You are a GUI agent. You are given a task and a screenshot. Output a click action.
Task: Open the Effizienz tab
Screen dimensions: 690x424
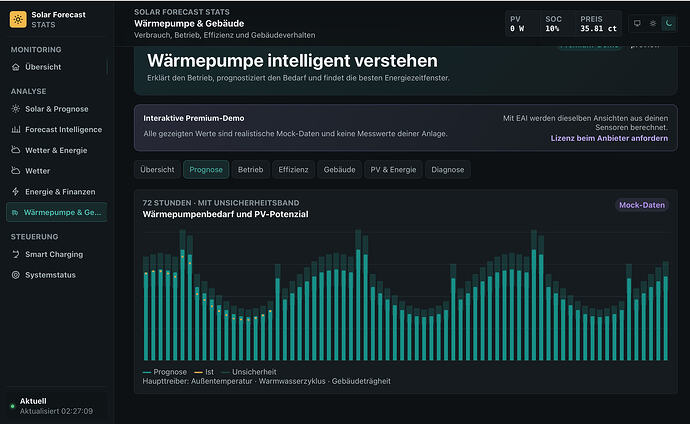click(293, 169)
